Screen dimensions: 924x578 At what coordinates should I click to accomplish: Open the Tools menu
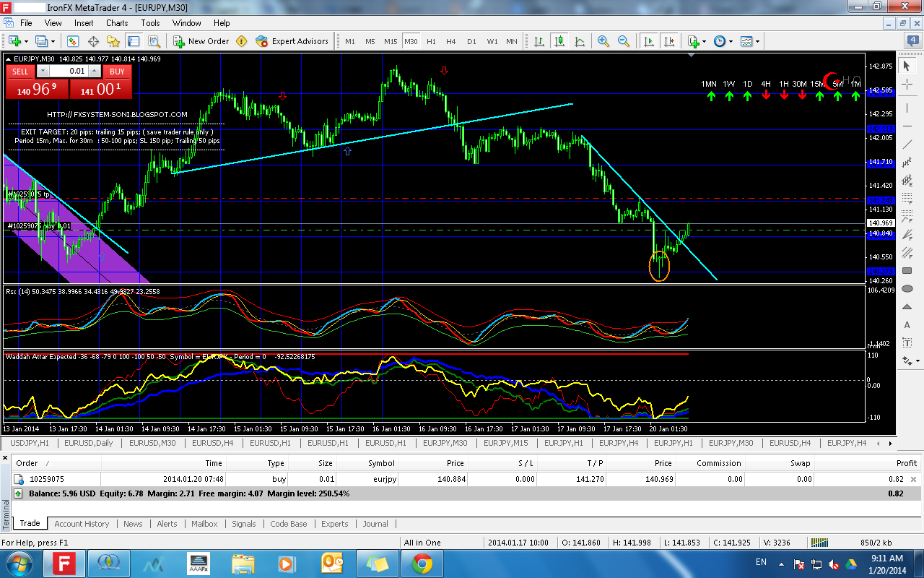coord(151,23)
